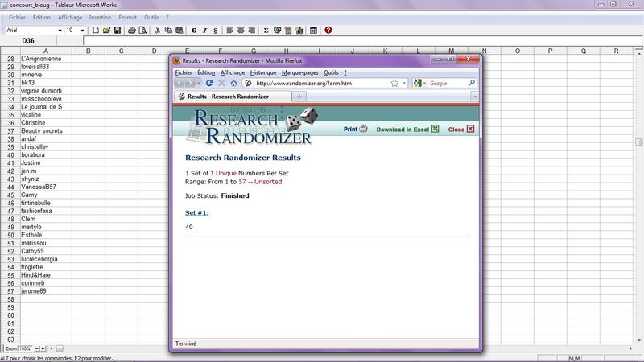Create a new document in Works toolbar
The width and height of the screenshot is (644, 362).
(x=96, y=31)
